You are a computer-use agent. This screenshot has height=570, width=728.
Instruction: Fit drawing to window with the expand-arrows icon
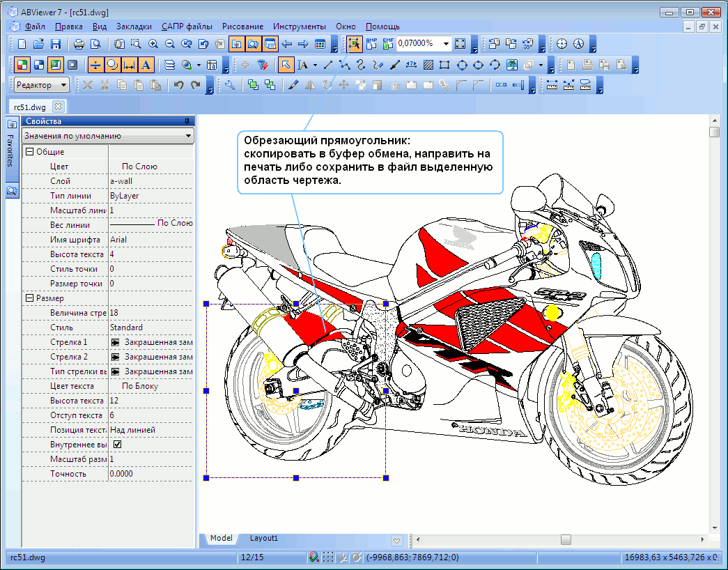click(x=460, y=44)
